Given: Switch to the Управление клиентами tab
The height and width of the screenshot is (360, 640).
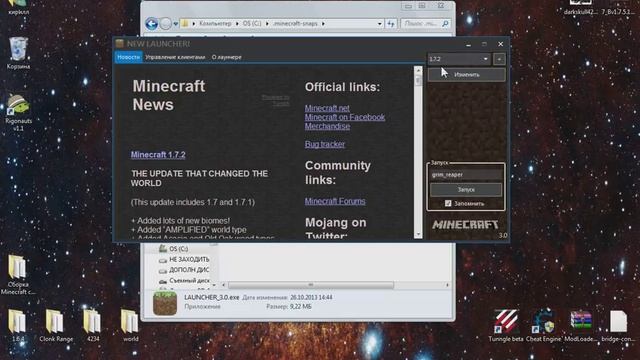Looking at the screenshot, I should [175, 57].
